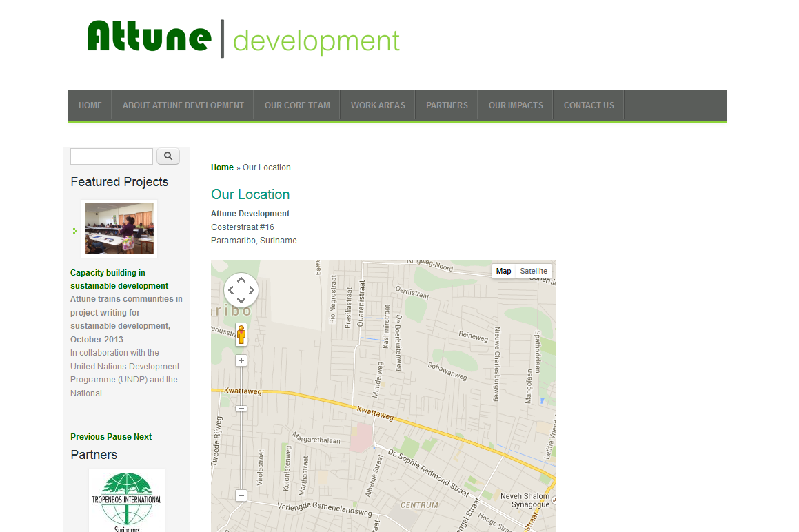This screenshot has height=532, width=799.
Task: Open the Tropenbos International partner logo
Action: (126, 501)
